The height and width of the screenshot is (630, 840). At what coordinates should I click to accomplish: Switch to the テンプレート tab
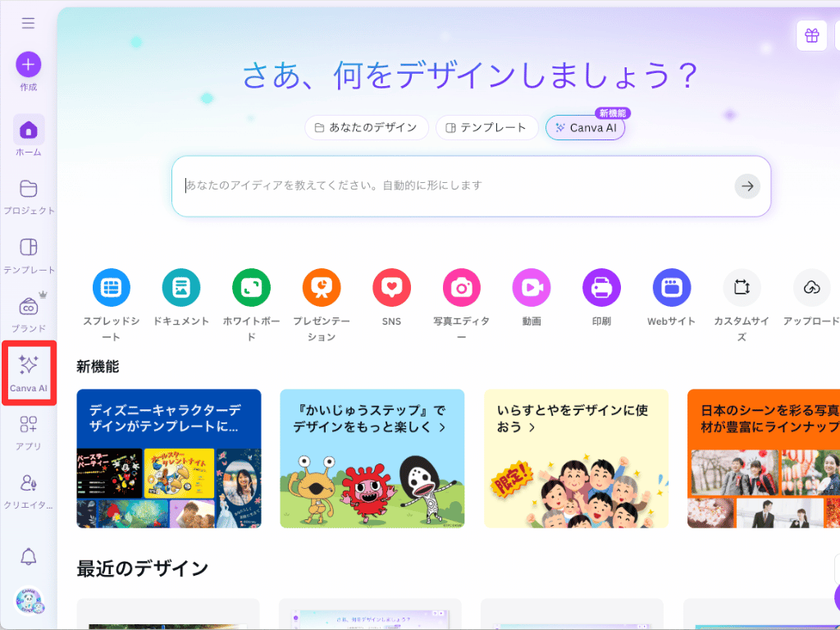(486, 127)
